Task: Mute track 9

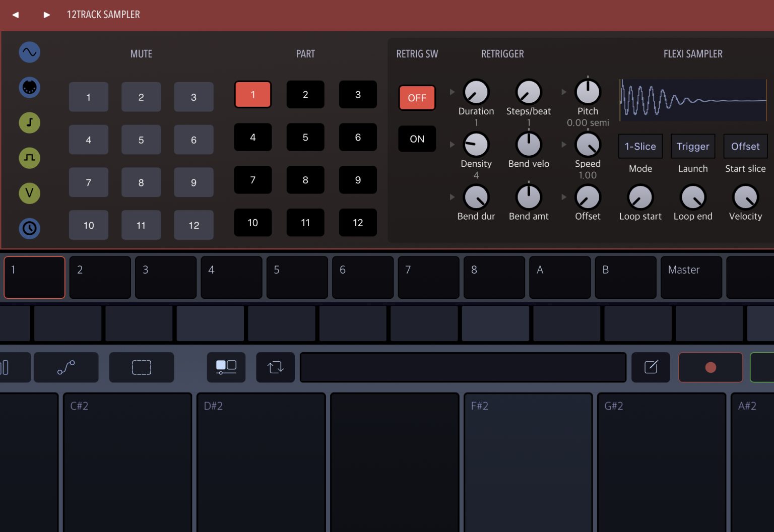Action: tap(193, 182)
